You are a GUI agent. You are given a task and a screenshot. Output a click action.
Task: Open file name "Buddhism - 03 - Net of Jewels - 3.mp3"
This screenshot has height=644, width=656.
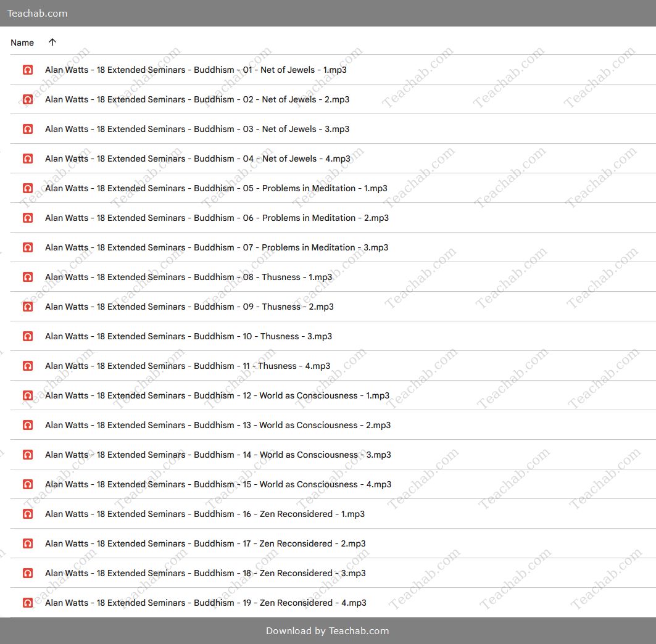[x=197, y=129]
